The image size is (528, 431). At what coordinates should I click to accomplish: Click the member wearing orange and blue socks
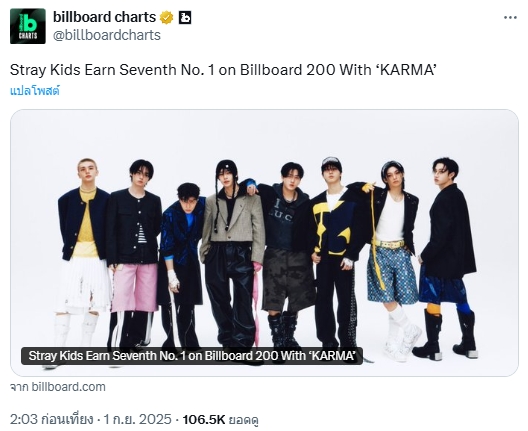(x=446, y=258)
